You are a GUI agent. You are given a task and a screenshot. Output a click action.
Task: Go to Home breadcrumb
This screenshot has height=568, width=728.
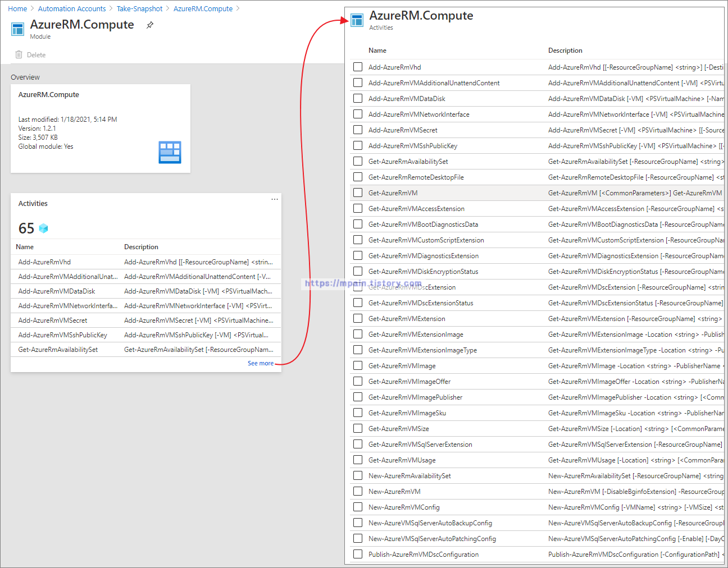click(17, 8)
